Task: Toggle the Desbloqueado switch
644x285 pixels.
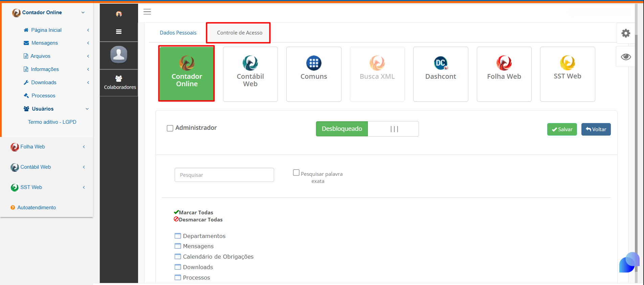Action: click(367, 129)
